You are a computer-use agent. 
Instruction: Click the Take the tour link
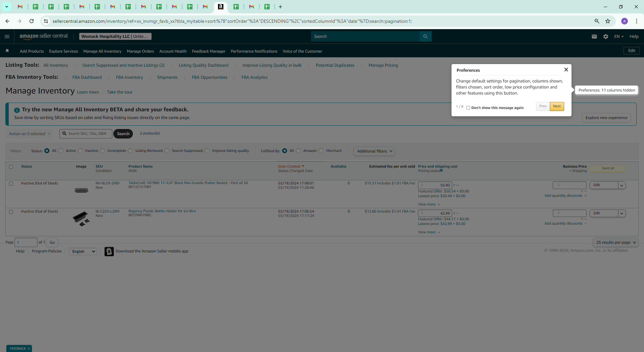tap(120, 92)
